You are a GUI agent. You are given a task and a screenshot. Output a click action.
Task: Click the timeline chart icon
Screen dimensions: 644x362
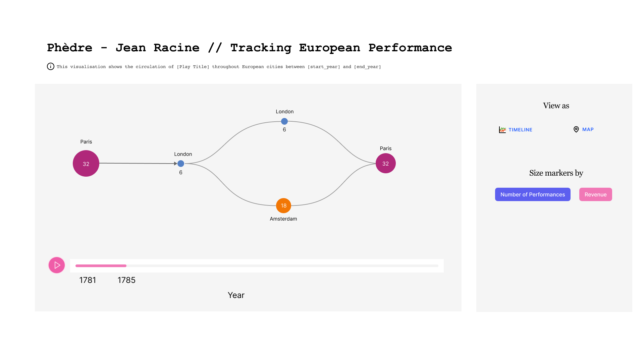tap(502, 130)
